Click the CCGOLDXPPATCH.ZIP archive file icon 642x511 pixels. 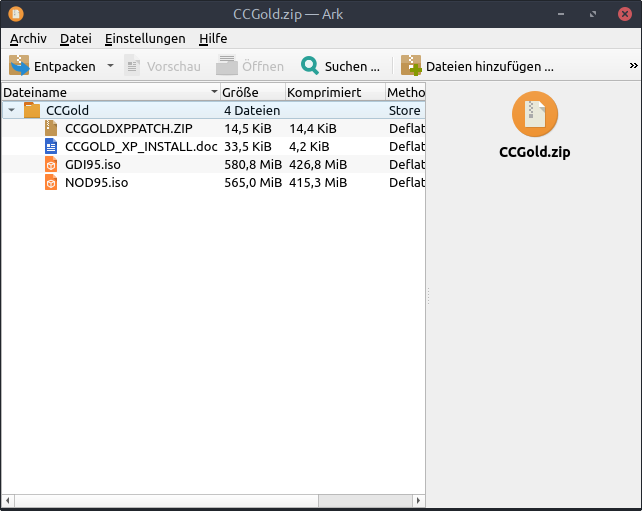tap(51, 128)
